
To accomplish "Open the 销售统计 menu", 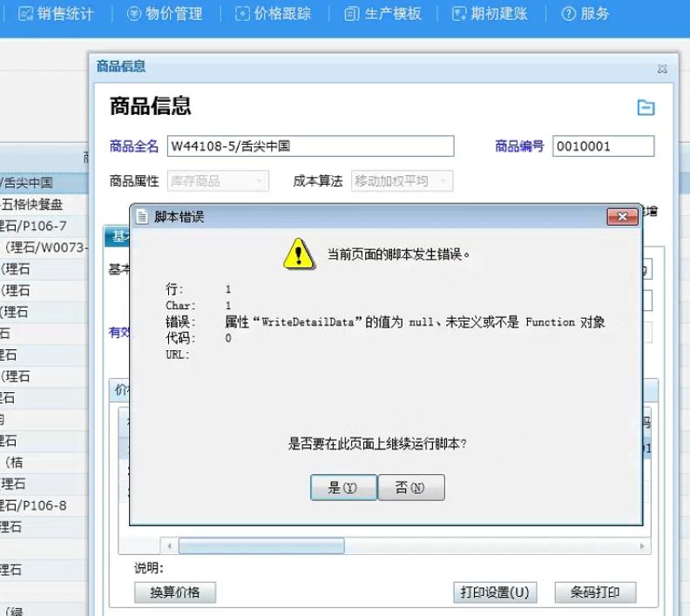I will 56,14.
